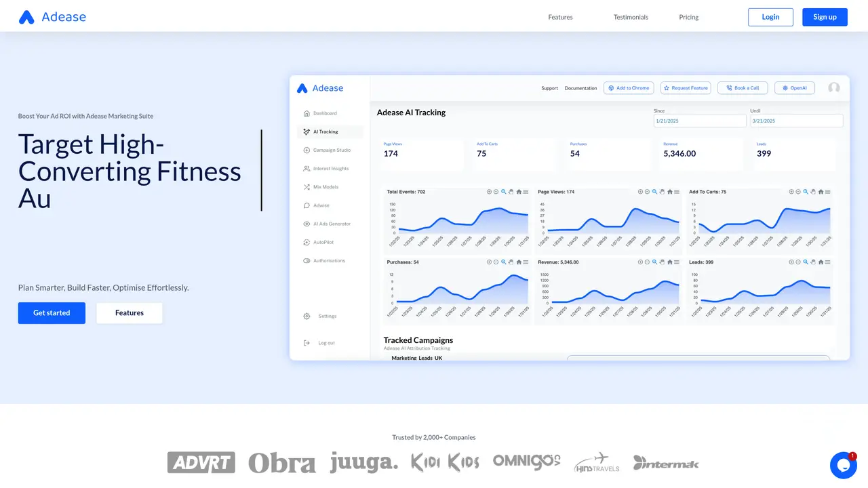This screenshot has width=868, height=488.
Task: Enable the pan tool on Revenue chart
Action: pos(662,262)
